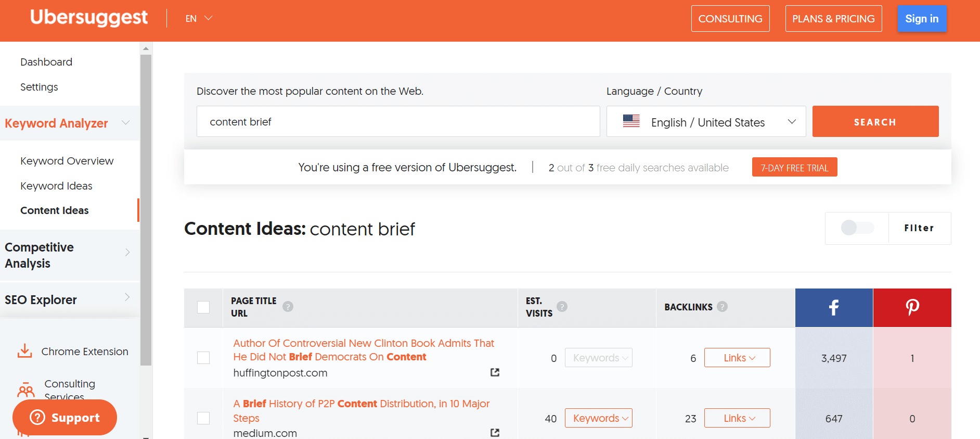Open Settings in sidebar
Screen dimensions: 980x439
click(x=39, y=87)
